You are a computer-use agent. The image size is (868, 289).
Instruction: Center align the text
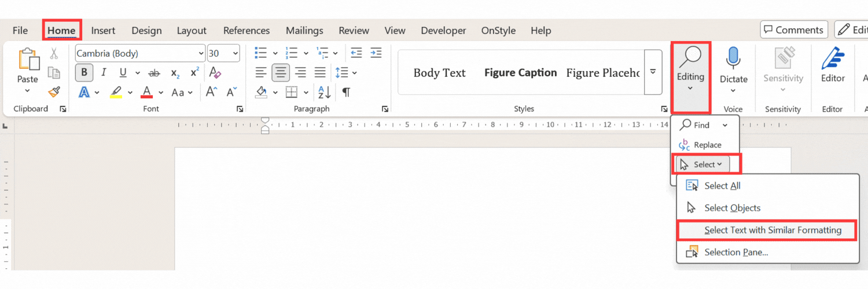[281, 73]
